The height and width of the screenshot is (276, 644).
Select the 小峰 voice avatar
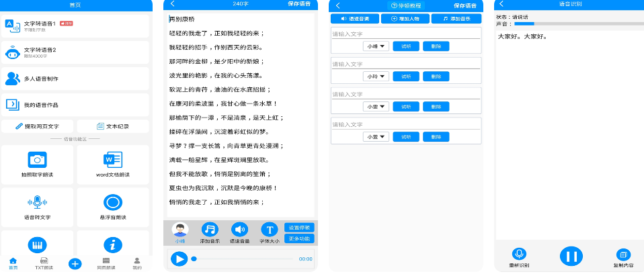pyautogui.click(x=180, y=229)
